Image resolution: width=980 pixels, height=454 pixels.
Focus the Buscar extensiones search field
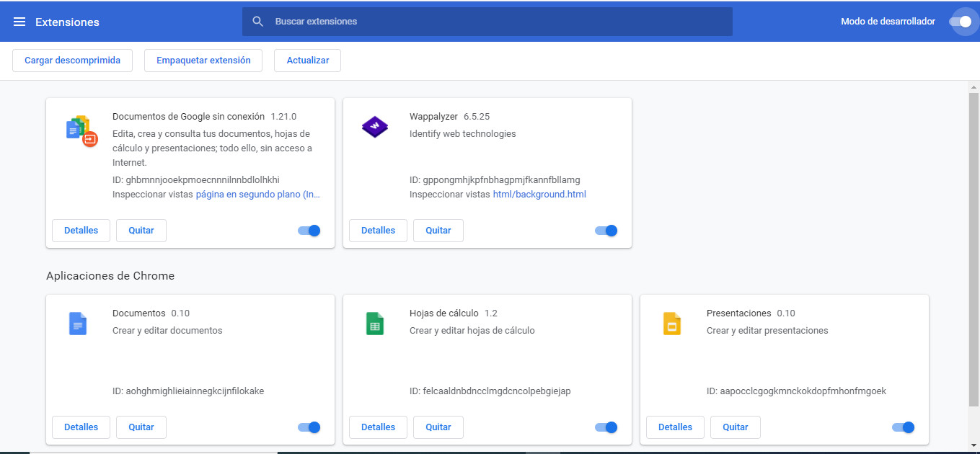point(487,22)
